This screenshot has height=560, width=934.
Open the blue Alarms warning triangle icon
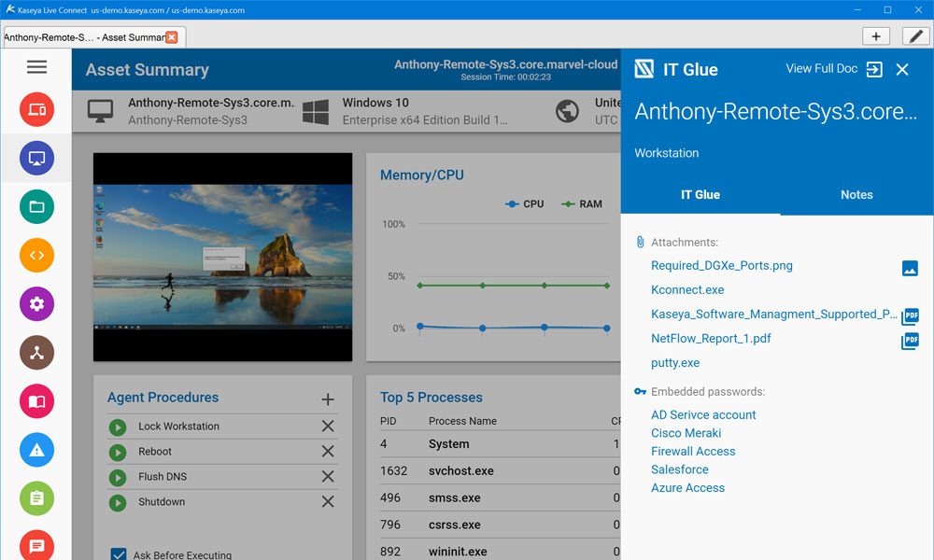pos(36,450)
